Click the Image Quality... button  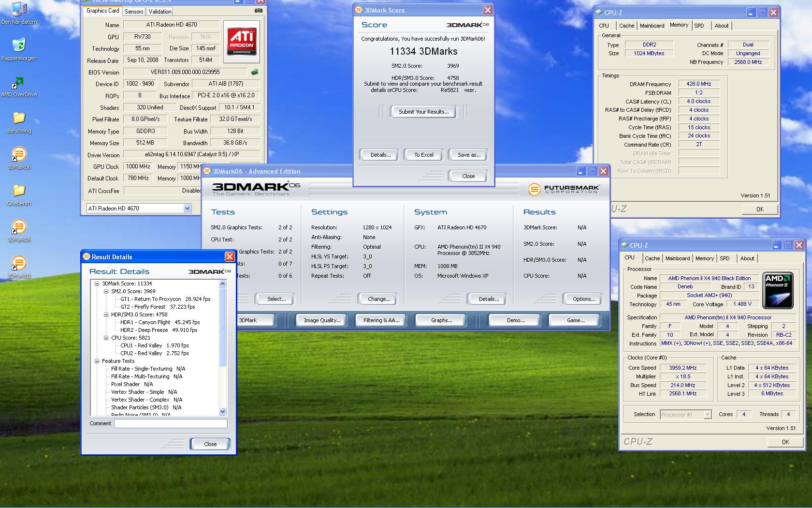coord(322,320)
